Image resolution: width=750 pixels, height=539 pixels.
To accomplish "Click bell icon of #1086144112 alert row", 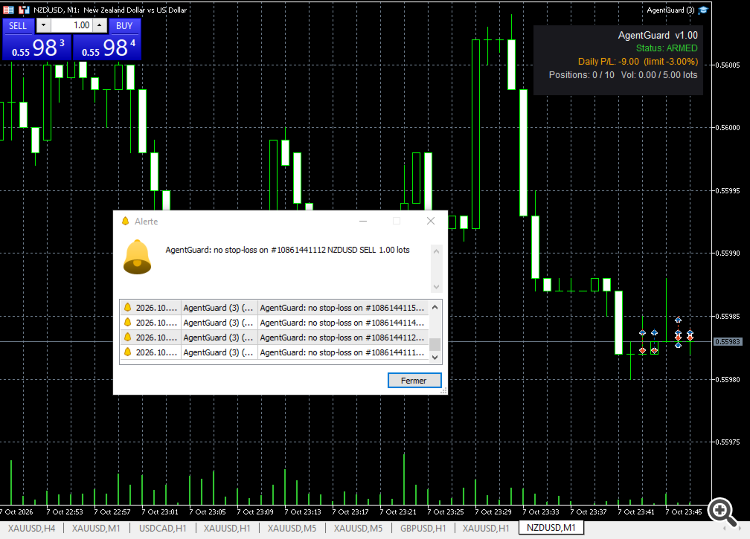I will tap(127, 337).
